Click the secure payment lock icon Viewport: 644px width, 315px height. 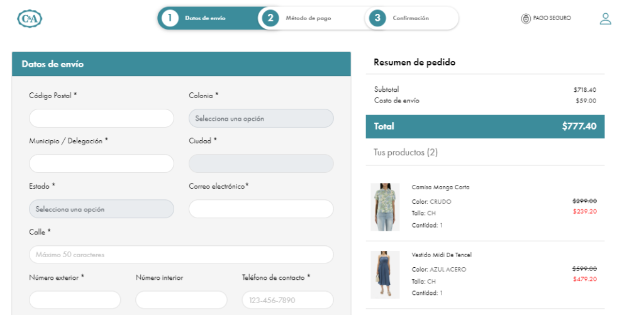coord(526,19)
